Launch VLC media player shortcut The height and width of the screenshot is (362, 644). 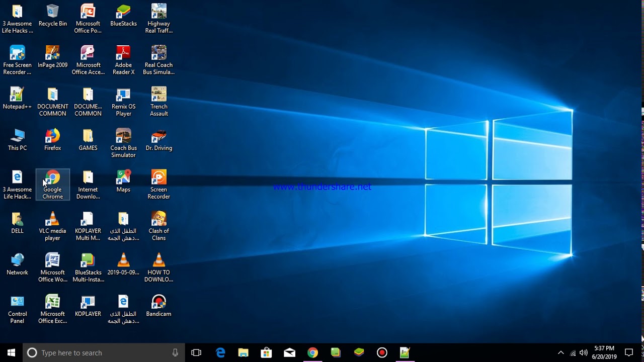click(52, 226)
